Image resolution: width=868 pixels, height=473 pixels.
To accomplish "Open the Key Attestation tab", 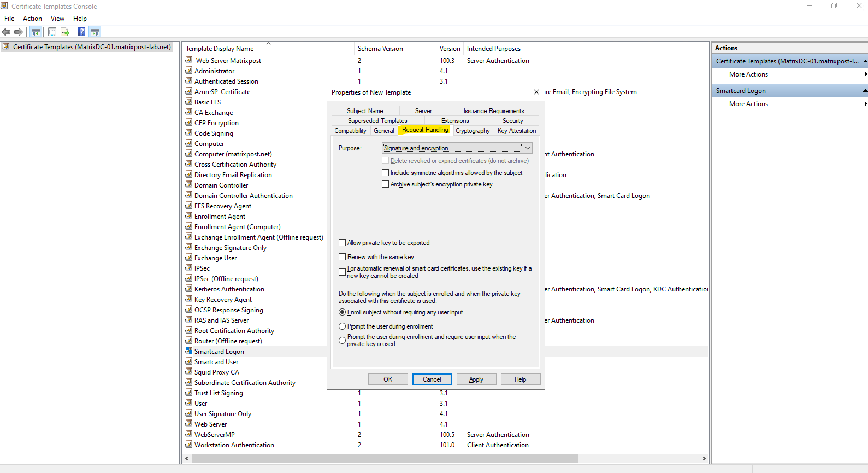I will point(517,131).
